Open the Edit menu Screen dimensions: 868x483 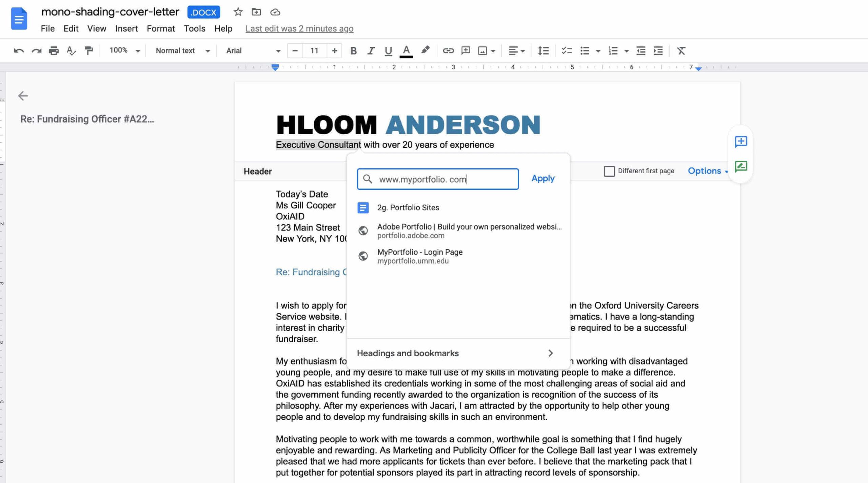(x=71, y=28)
